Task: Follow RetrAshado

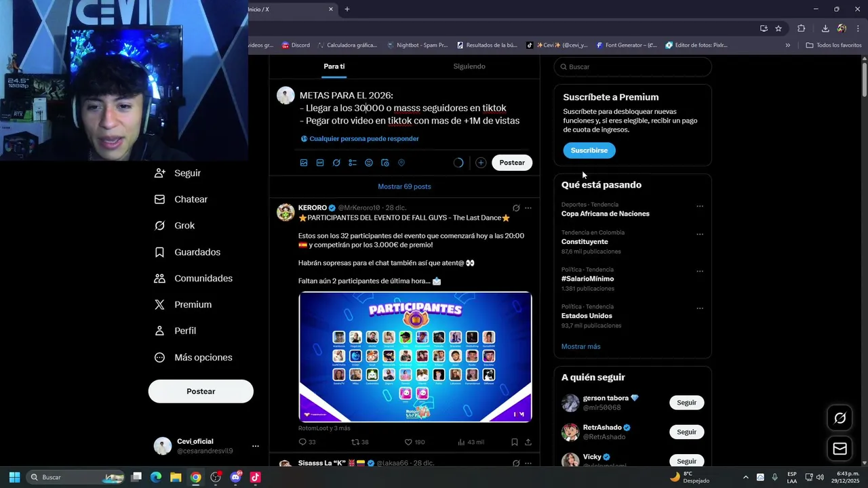Action: pos(686,432)
